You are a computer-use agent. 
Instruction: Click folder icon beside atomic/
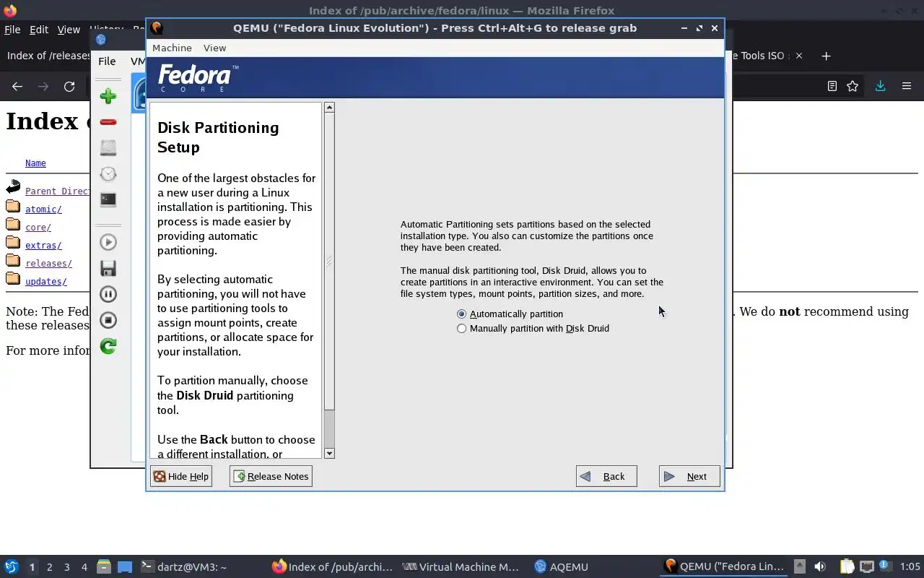13,207
